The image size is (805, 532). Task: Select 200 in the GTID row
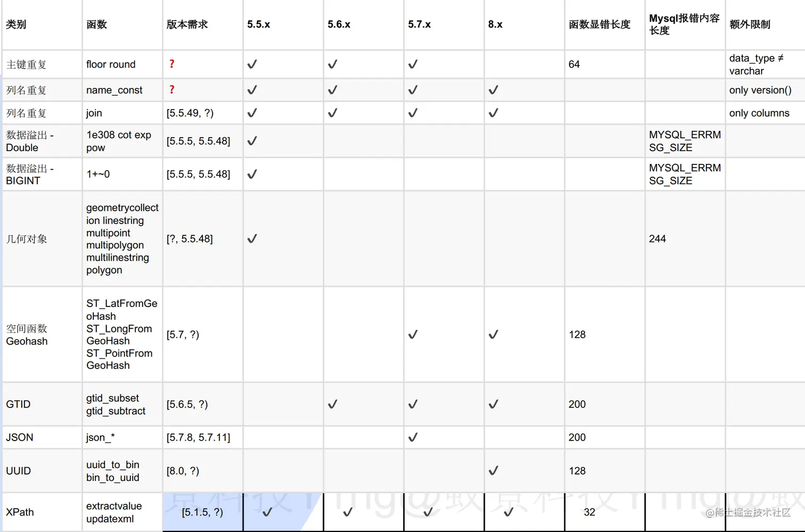pyautogui.click(x=605, y=404)
